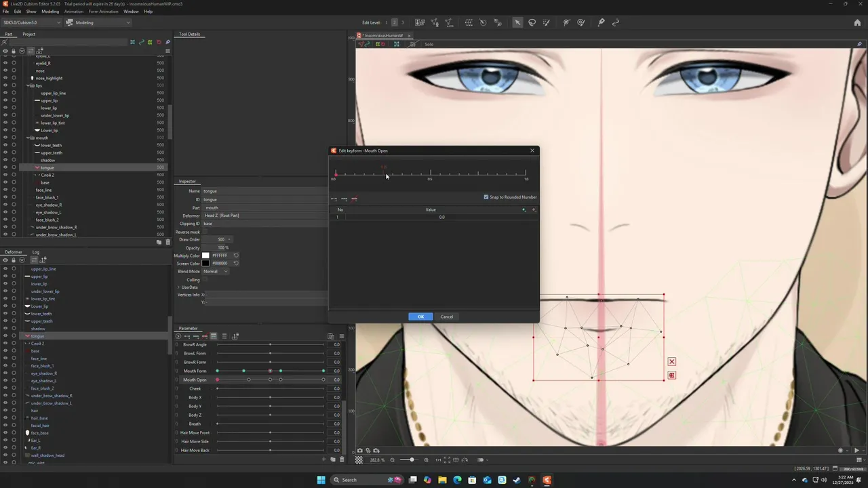Open the Modeling workspace dropdown
This screenshot has width=868, height=488.
[99, 22]
